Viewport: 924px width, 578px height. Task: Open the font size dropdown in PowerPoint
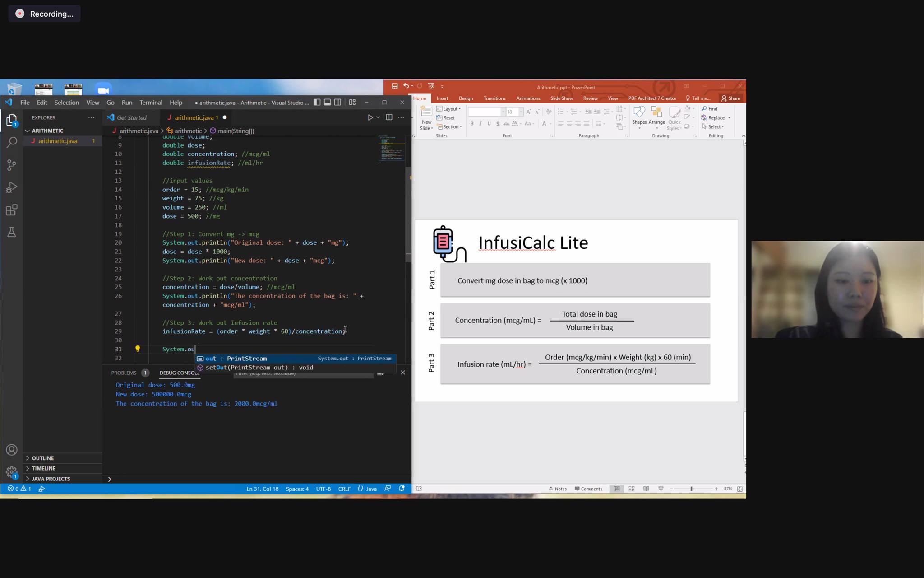[521, 112]
